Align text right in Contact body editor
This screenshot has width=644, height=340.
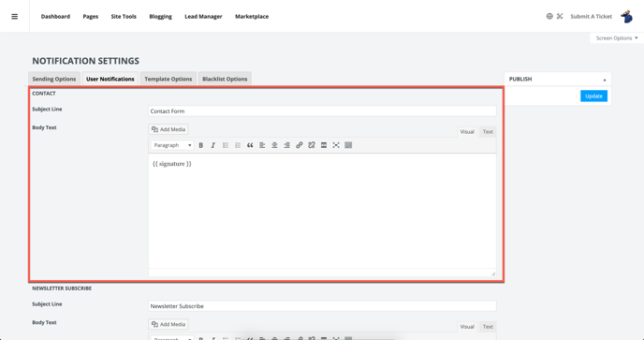point(286,145)
